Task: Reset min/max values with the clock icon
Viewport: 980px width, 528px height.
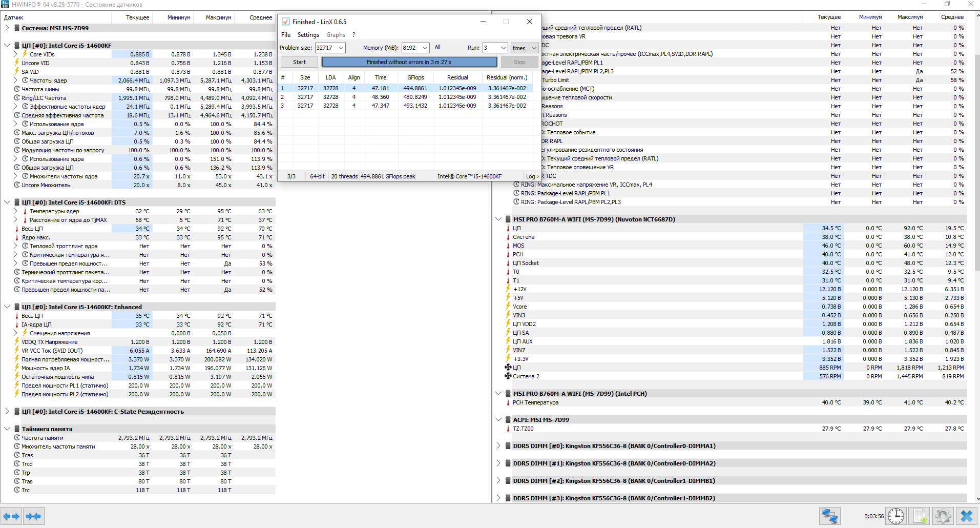Action: [896, 516]
